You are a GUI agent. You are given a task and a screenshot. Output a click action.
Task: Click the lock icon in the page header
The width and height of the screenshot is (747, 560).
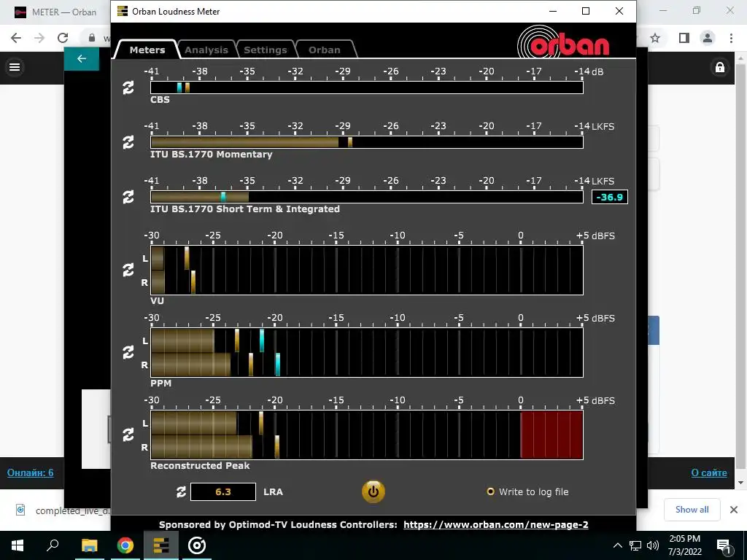720,67
